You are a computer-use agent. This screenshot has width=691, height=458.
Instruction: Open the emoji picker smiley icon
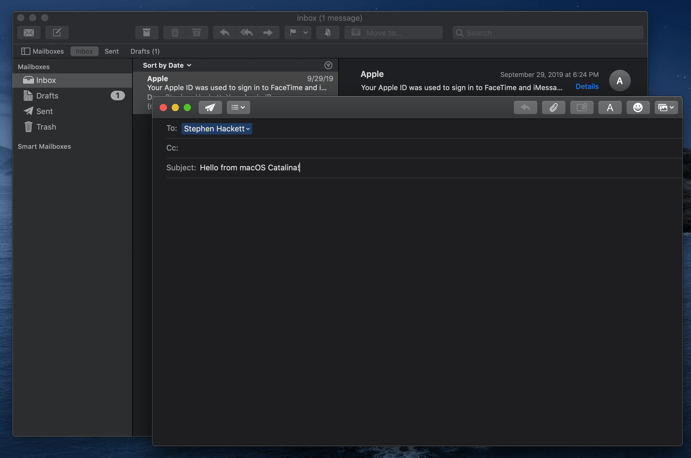click(x=638, y=108)
